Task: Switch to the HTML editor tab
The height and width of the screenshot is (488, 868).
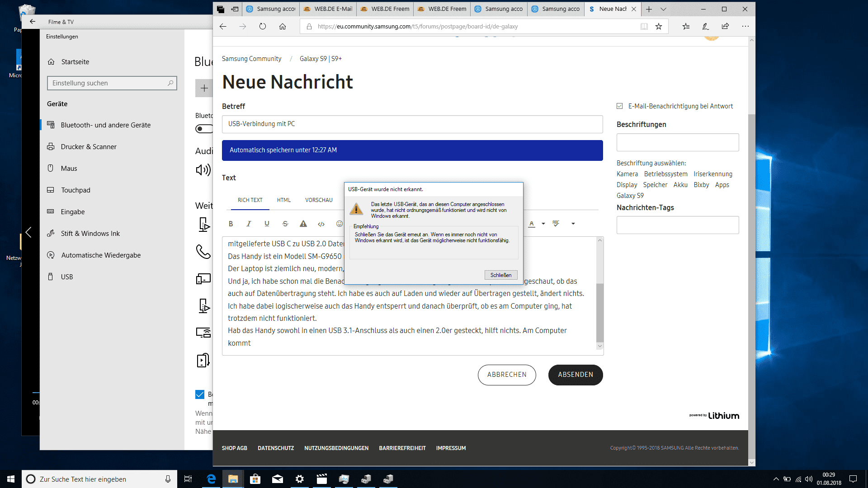Action: tap(283, 200)
